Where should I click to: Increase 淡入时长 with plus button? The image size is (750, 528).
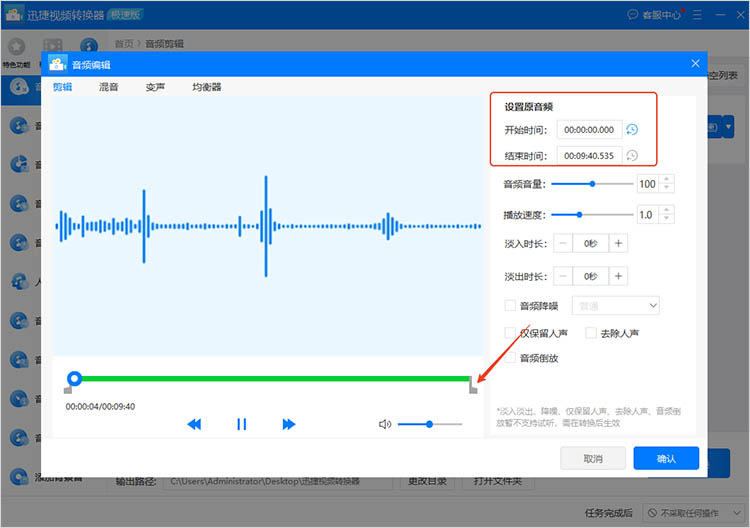[618, 243]
